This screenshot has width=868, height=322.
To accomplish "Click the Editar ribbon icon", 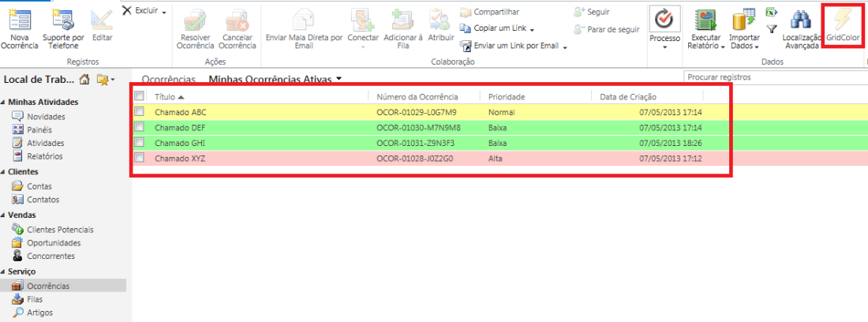I will point(102,20).
